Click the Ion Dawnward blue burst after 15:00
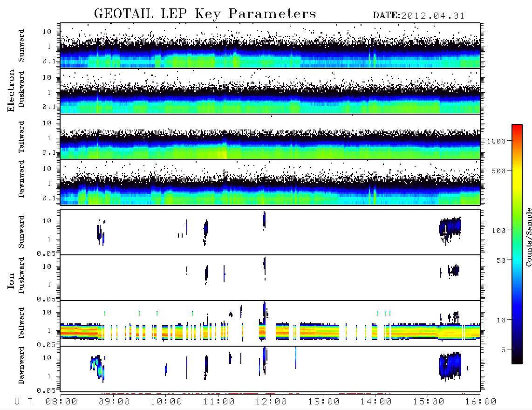The image size is (532, 410). point(450,366)
